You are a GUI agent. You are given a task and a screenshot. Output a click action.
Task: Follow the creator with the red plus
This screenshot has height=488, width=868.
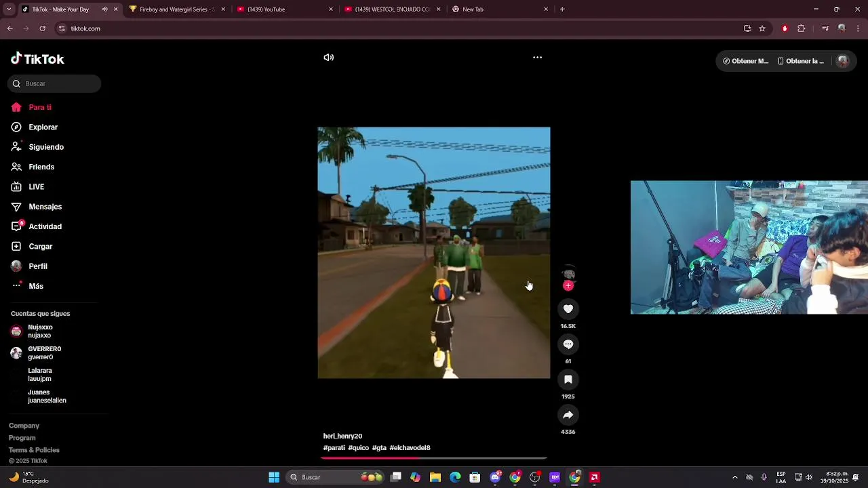click(x=568, y=286)
